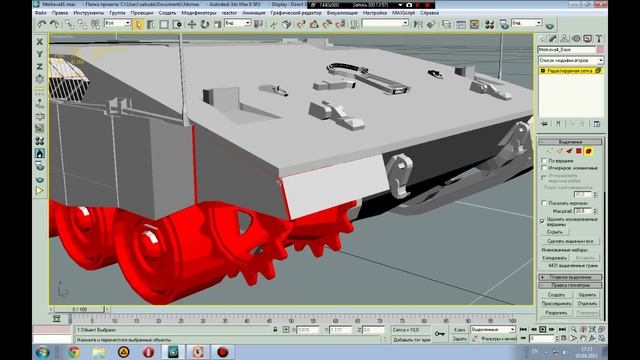Click the Zoom magnifier viewport control
Viewport: 640px width, 360px height.
click(x=573, y=329)
